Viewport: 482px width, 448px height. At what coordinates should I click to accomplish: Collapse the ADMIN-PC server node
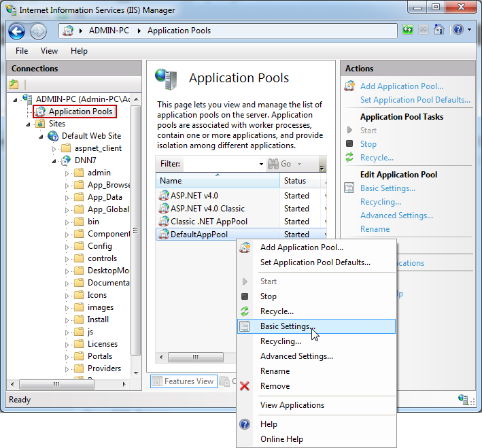[15, 100]
